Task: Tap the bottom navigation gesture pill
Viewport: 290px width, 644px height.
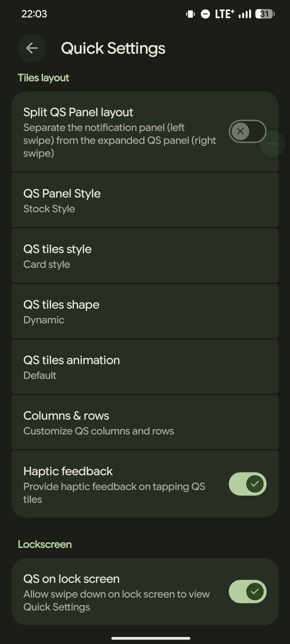Action: (x=151, y=638)
